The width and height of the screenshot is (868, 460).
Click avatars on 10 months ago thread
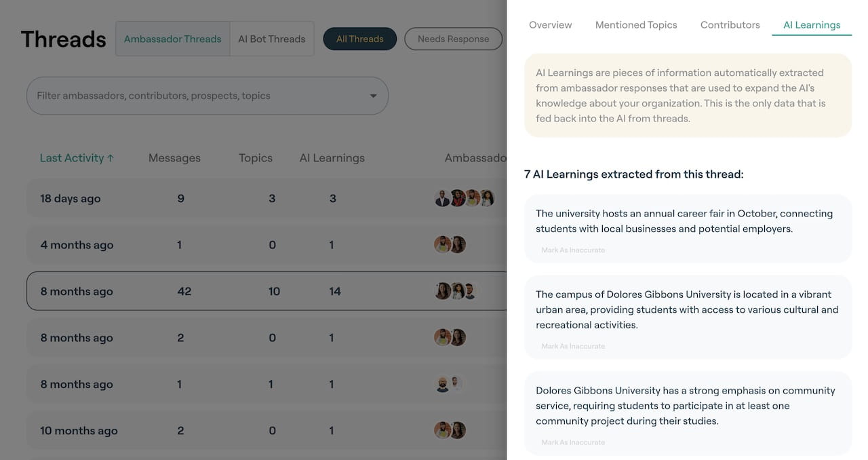point(450,430)
